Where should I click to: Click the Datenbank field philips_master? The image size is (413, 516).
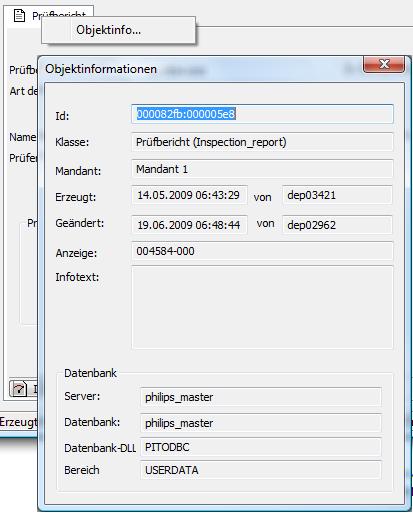(261, 423)
